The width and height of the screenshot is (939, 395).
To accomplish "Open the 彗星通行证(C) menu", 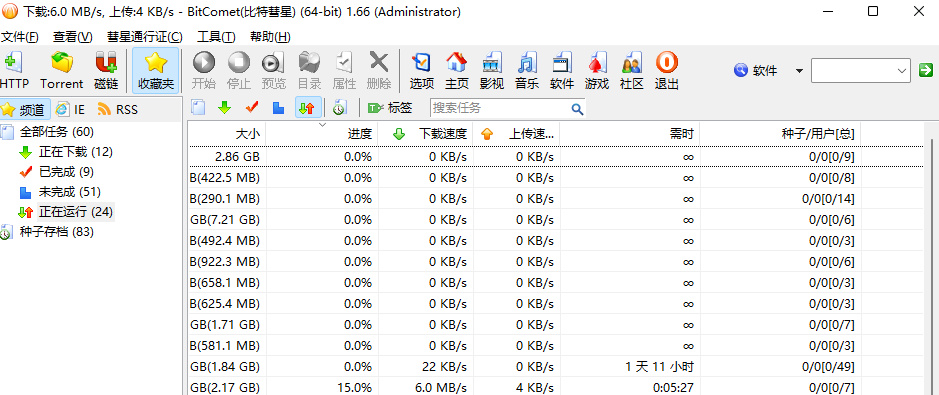I will (144, 37).
